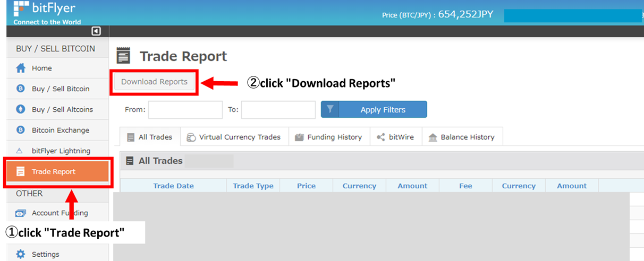Click the BTC/JPY price 654,252JPY
The width and height of the screenshot is (644, 261).
(x=465, y=14)
